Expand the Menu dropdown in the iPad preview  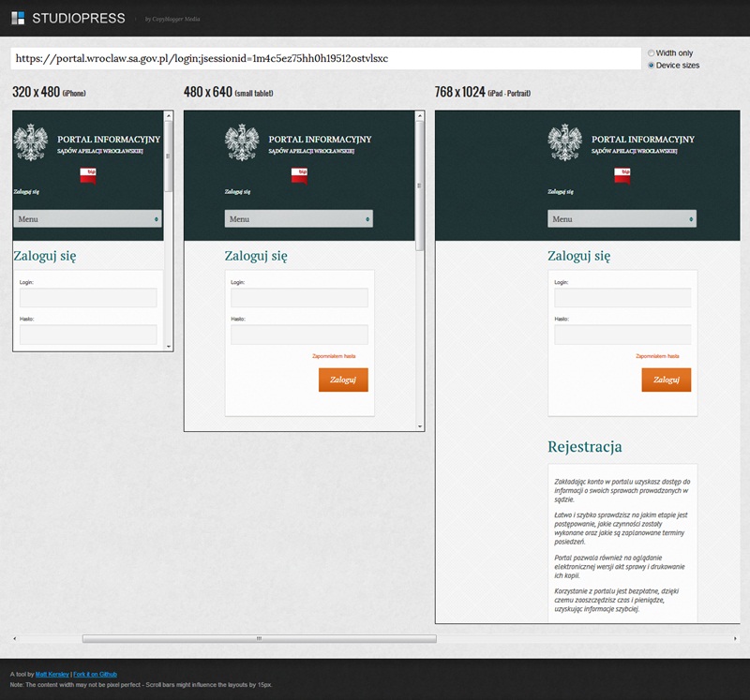click(x=622, y=219)
